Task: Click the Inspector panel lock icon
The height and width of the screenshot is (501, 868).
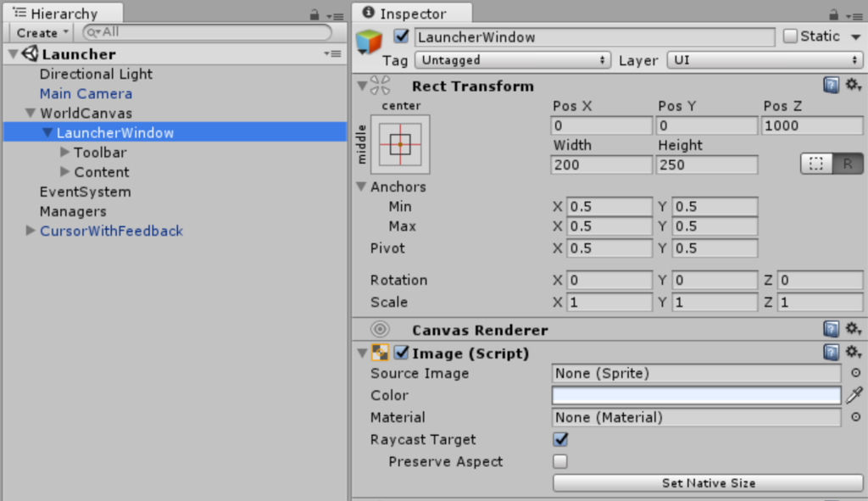Action: coord(834,15)
